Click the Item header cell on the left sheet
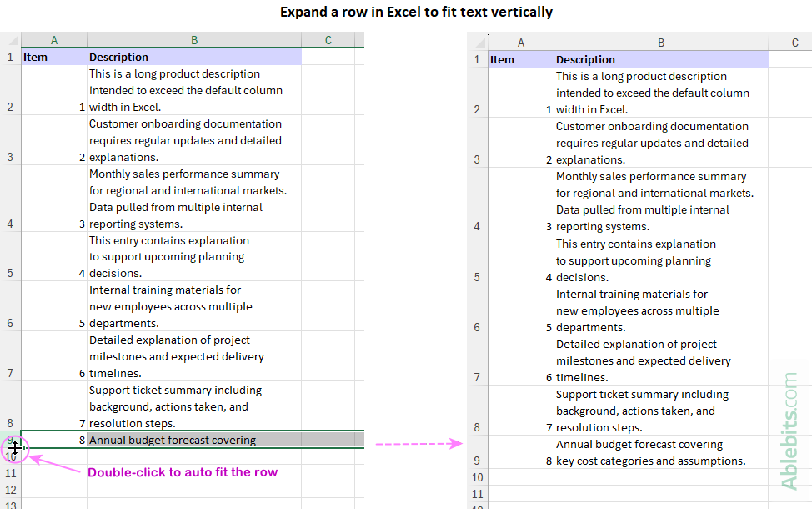The height and width of the screenshot is (509, 812). [x=54, y=57]
